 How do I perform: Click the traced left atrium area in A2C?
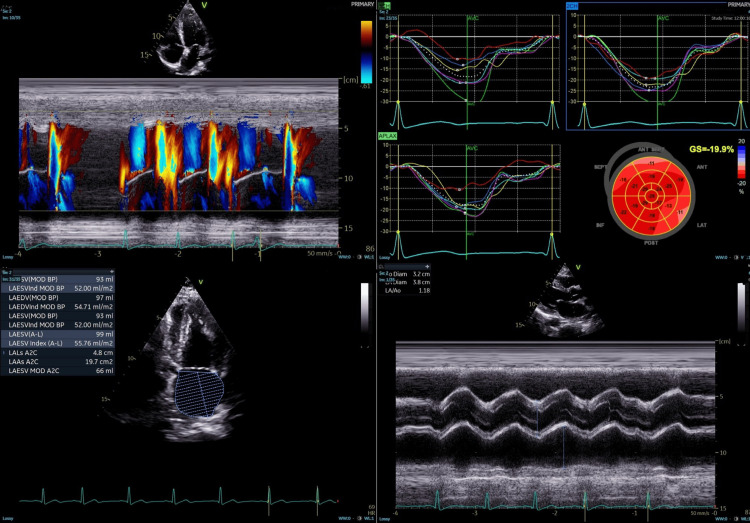tap(199, 392)
